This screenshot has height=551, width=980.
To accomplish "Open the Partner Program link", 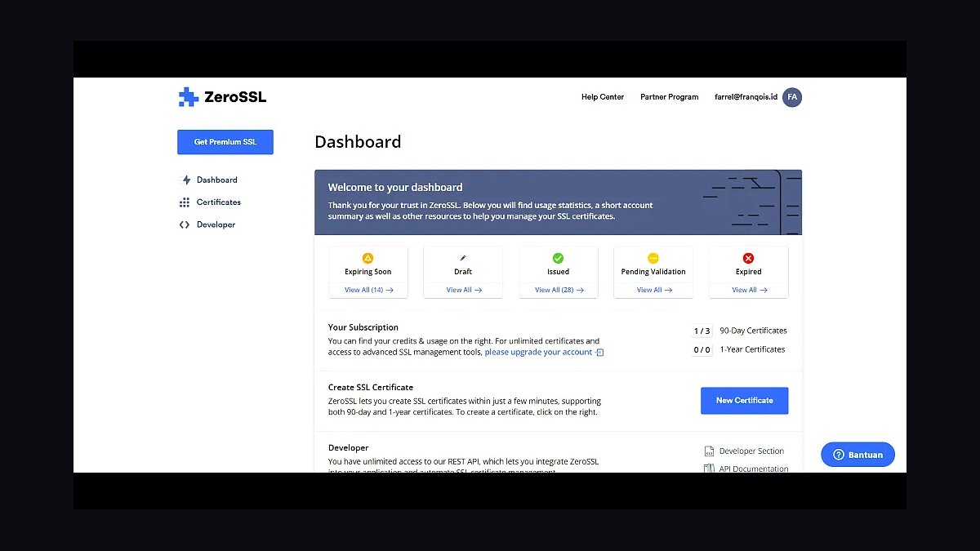I will [x=670, y=97].
